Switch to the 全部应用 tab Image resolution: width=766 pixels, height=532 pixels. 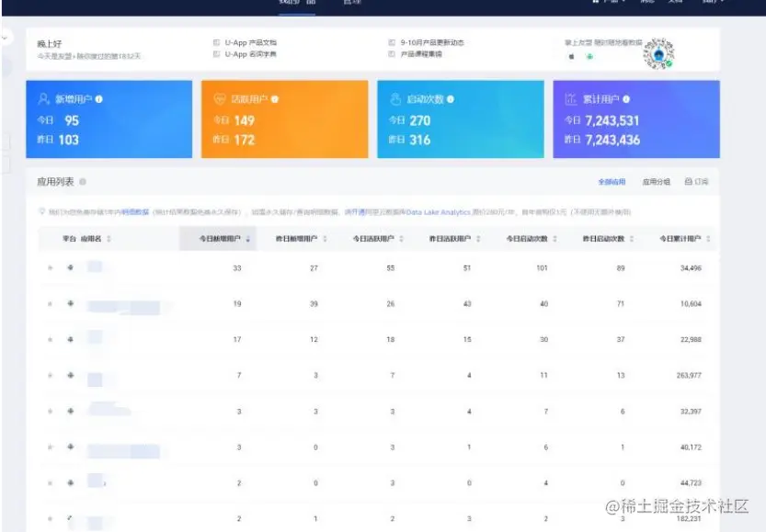[x=612, y=182]
